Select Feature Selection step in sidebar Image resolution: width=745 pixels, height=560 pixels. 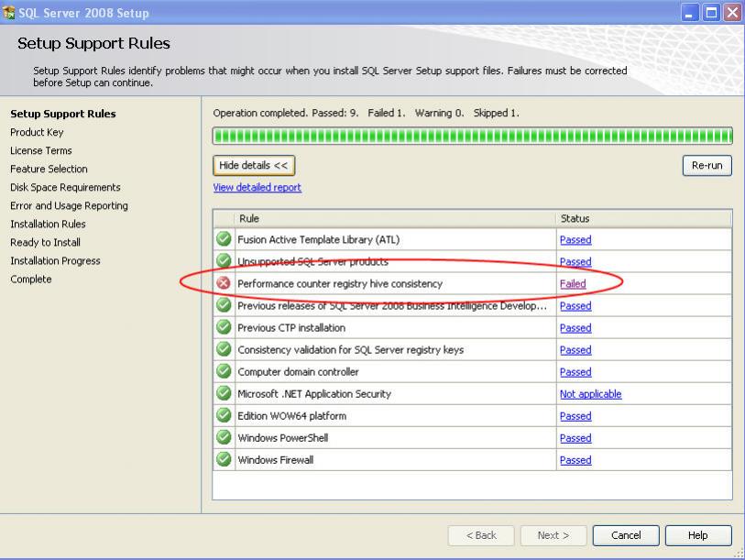pyautogui.click(x=49, y=169)
